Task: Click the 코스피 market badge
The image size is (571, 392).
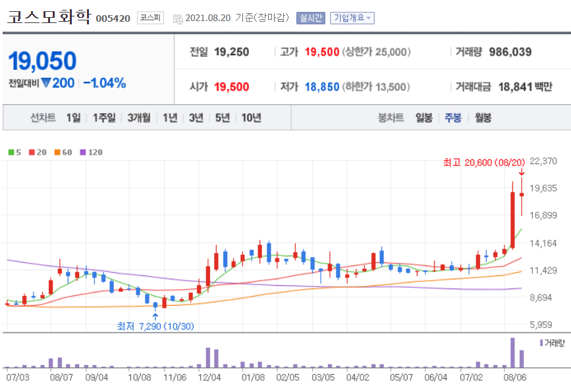Action: pyautogui.click(x=150, y=18)
